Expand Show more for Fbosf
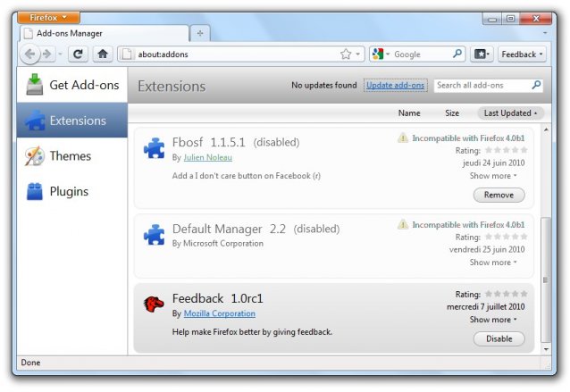The image size is (570, 392). click(x=493, y=176)
